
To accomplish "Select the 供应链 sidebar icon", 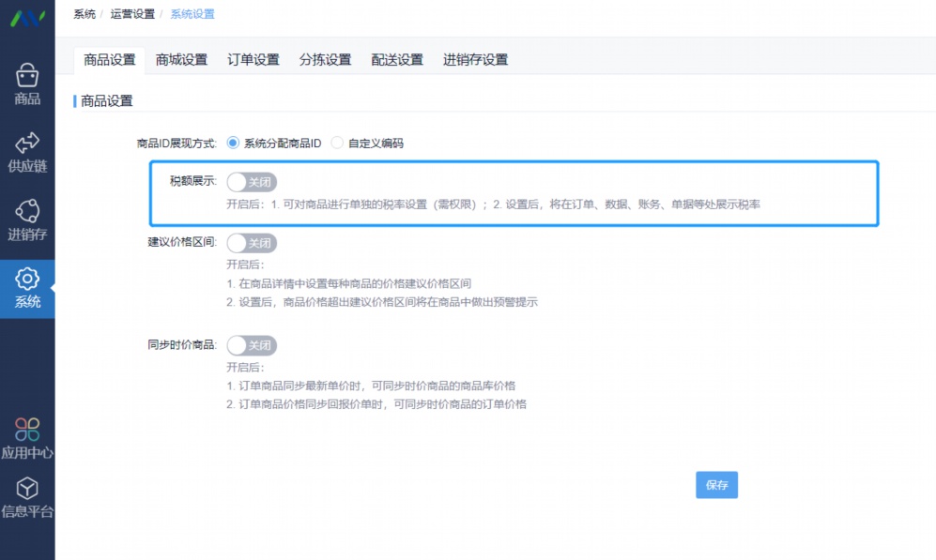I will tap(27, 150).
